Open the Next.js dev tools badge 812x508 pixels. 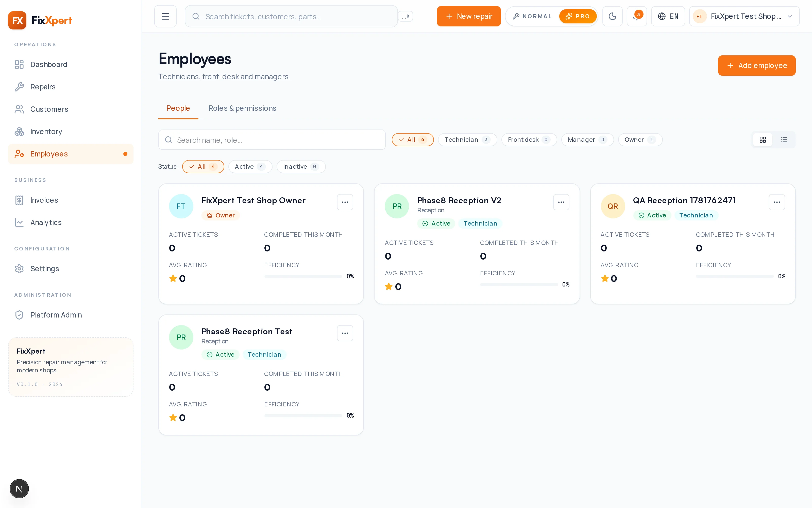pyautogui.click(x=19, y=488)
